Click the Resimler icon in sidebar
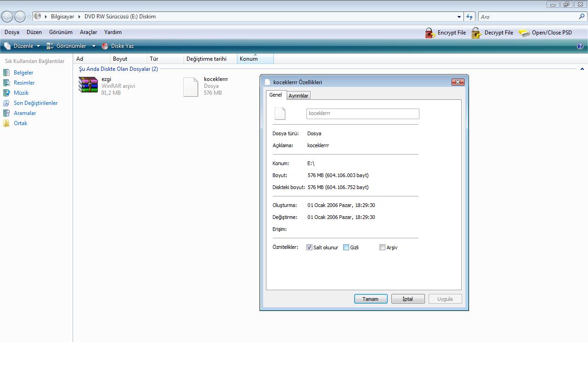This screenshot has height=368, width=588. tap(6, 83)
